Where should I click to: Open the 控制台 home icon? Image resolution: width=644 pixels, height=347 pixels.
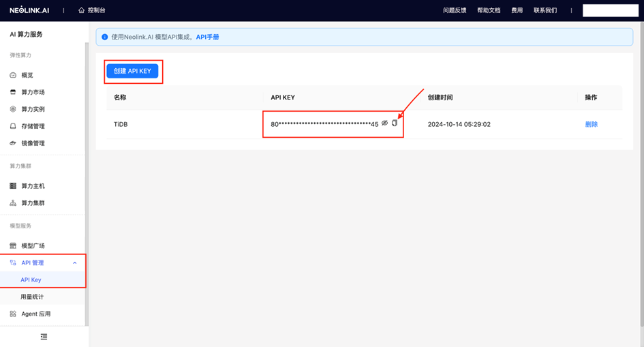click(x=81, y=10)
